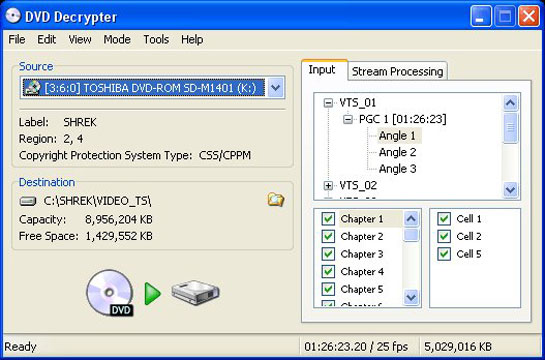
Task: Click the DVD Decrypter title bar disc icon
Action: [13, 16]
